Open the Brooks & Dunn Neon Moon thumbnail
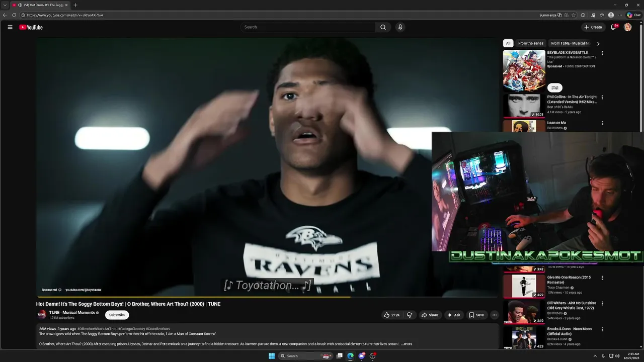 (x=524, y=337)
